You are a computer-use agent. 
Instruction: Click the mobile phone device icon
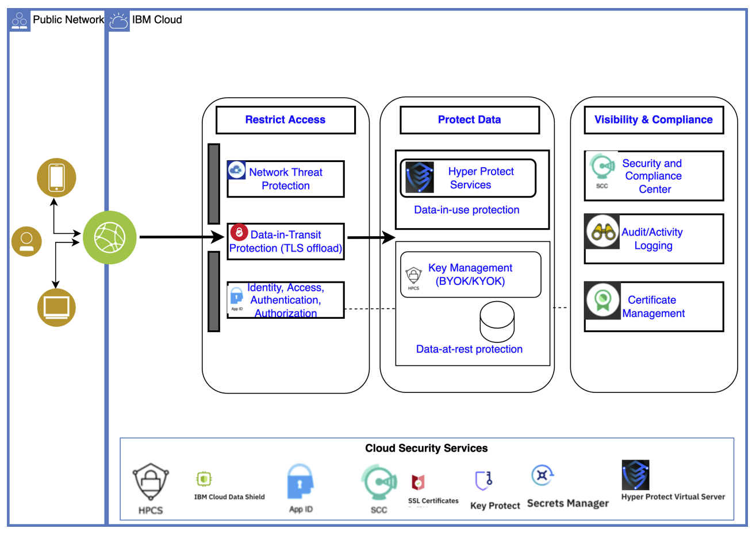(56, 178)
